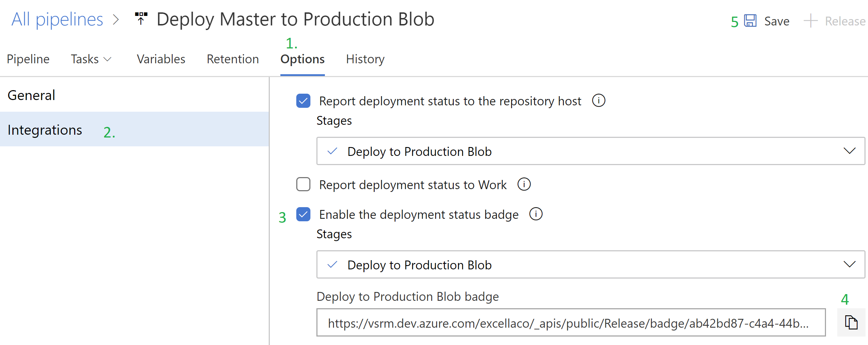This screenshot has height=345, width=868.
Task: Open info tooltip for repository host reporting
Action: [x=598, y=100]
